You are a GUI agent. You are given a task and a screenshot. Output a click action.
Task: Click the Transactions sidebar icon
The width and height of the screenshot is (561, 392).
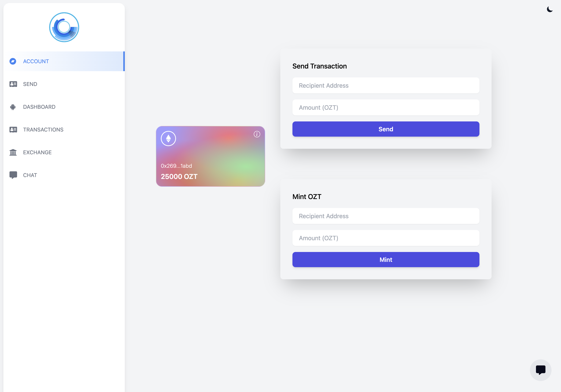pyautogui.click(x=13, y=129)
